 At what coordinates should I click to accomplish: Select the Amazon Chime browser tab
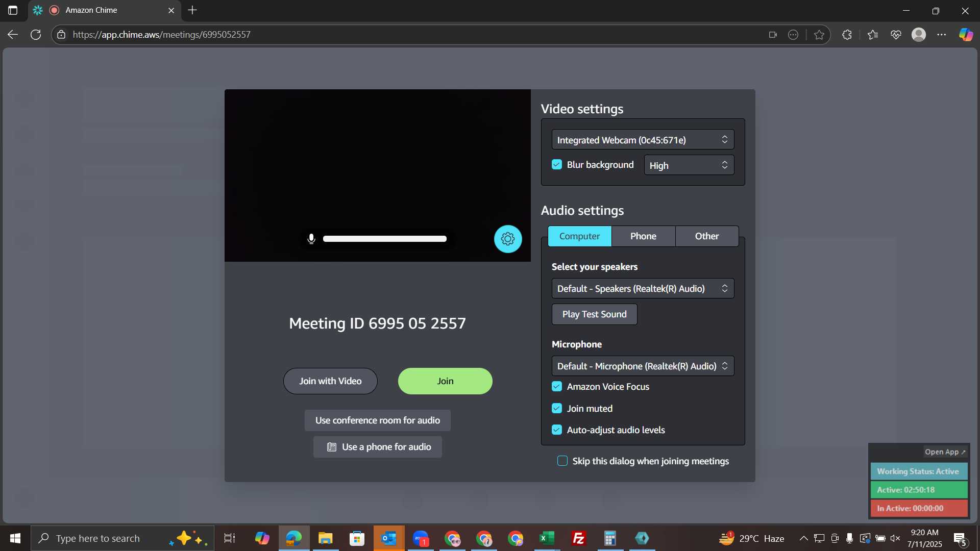[105, 10]
